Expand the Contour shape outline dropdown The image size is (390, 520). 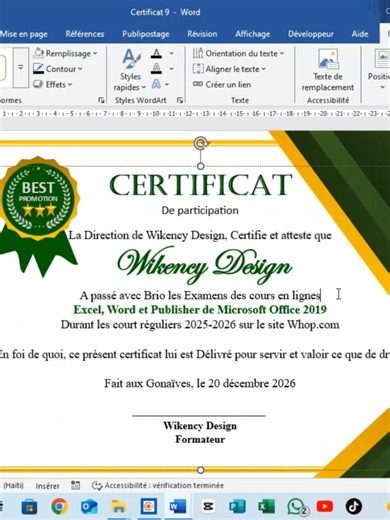[80, 69]
